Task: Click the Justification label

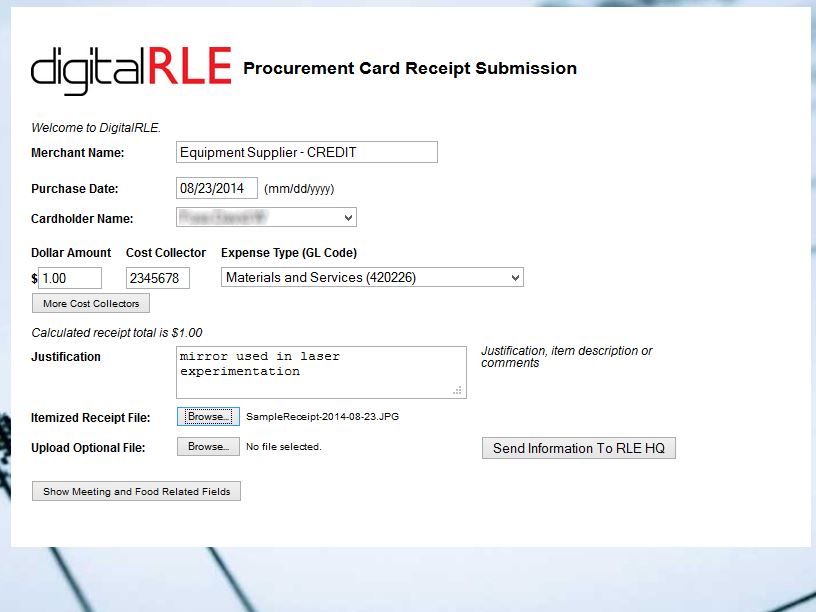Action: [x=66, y=357]
